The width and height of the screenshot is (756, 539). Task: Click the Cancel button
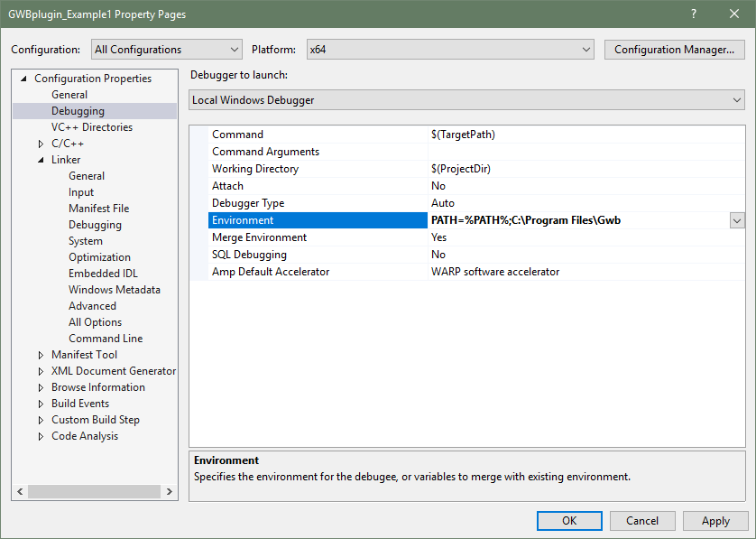tap(642, 521)
